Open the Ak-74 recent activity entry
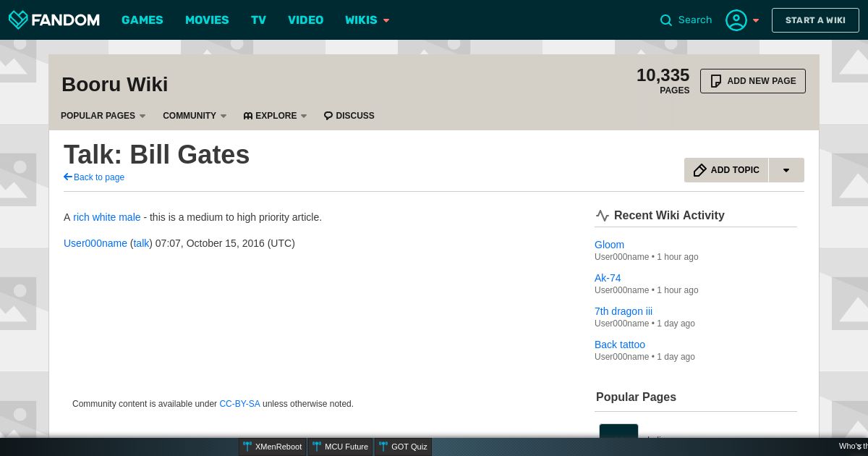Image resolution: width=868 pixels, height=456 pixels. point(608,278)
